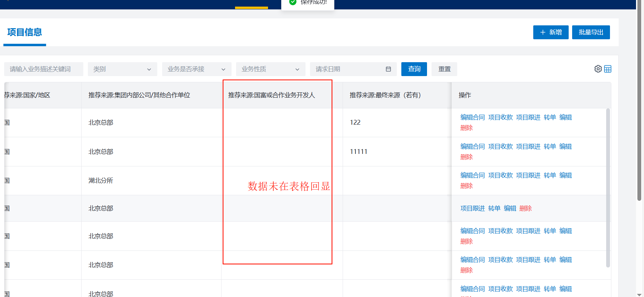The height and width of the screenshot is (297, 644).
Task: Expand the 类别 dropdown
Action: (x=122, y=69)
